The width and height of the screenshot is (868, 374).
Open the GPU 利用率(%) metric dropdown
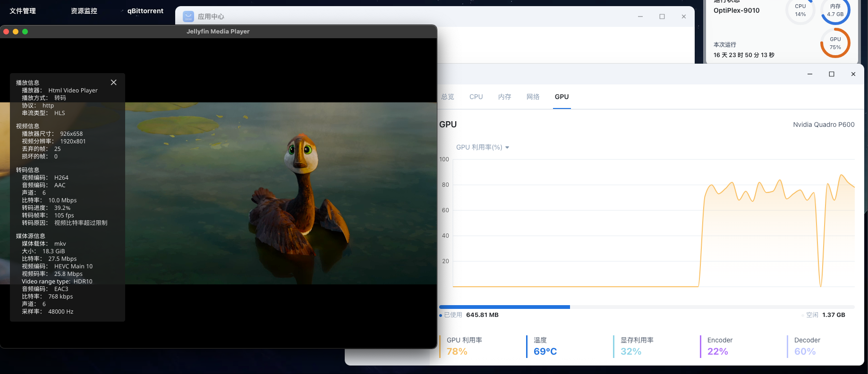483,147
